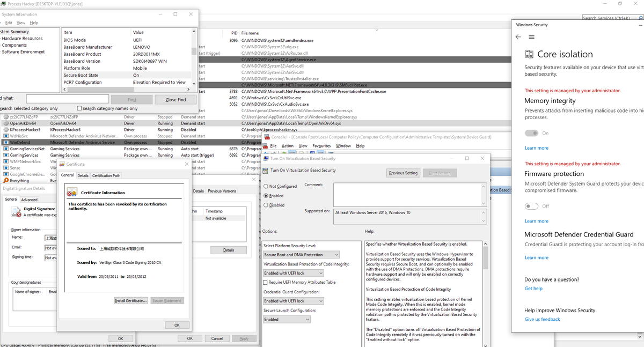644x347 pixels.
Task: Select the Enabled radio button
Action: (x=266, y=196)
